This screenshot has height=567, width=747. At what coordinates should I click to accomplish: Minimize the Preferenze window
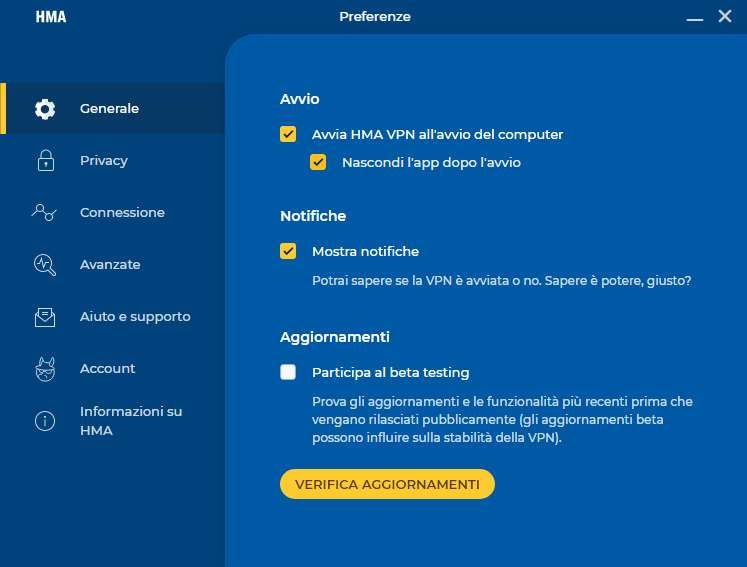pos(695,18)
